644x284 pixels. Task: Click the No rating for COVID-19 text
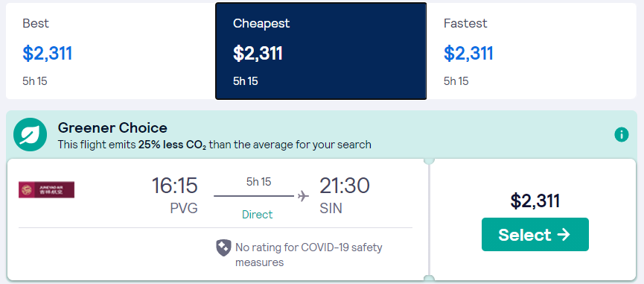click(309, 255)
